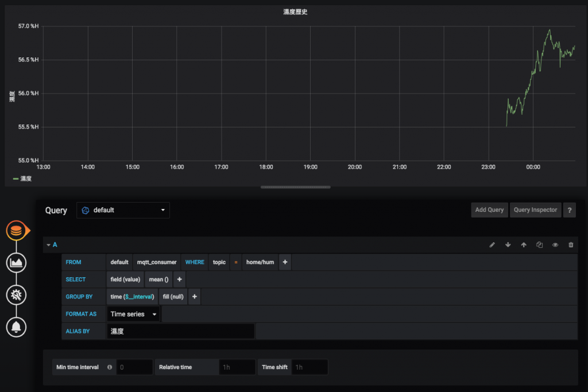Click the panel resize handle bar
The width and height of the screenshot is (588, 392).
(296, 187)
